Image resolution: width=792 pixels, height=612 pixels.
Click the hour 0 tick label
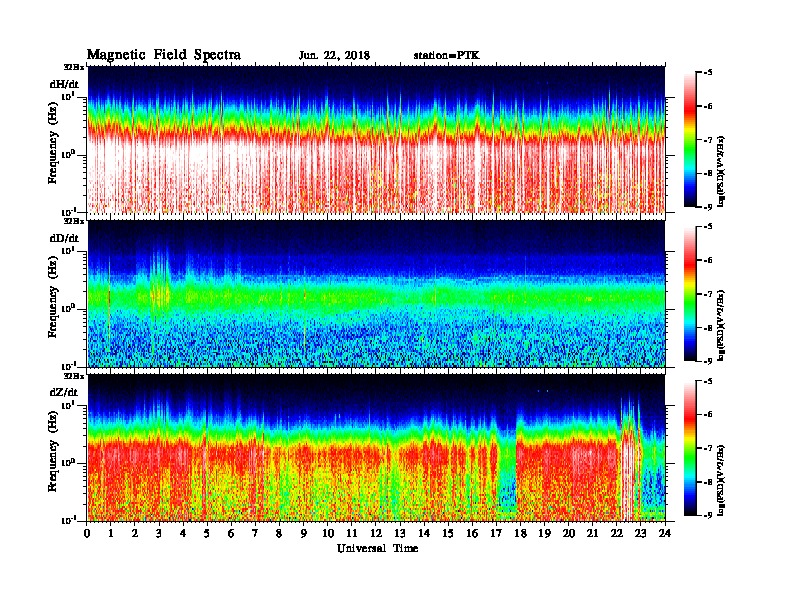click(87, 534)
